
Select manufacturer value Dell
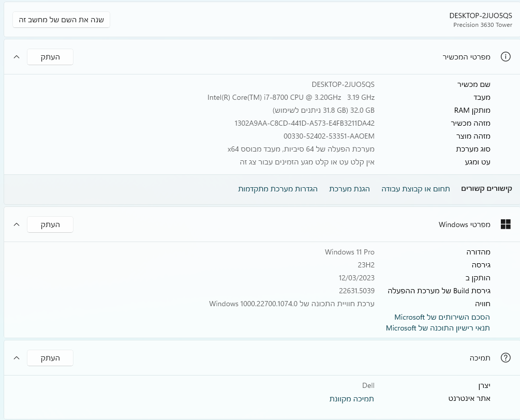pyautogui.click(x=368, y=385)
